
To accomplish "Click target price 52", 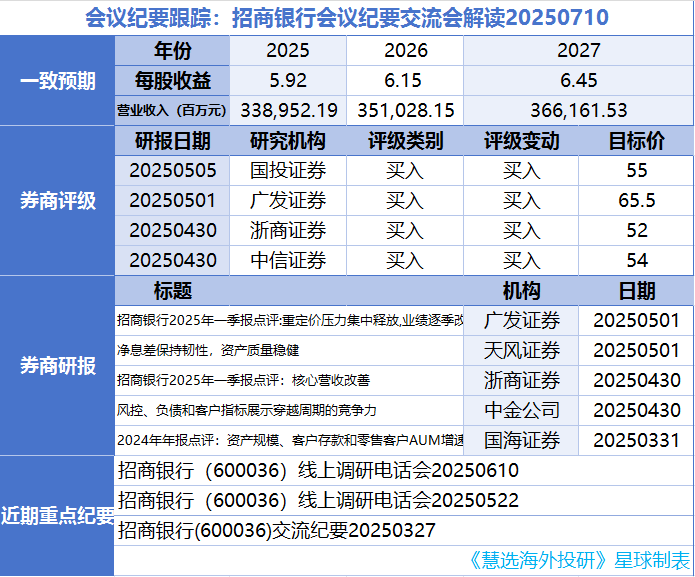I will 636,230.
